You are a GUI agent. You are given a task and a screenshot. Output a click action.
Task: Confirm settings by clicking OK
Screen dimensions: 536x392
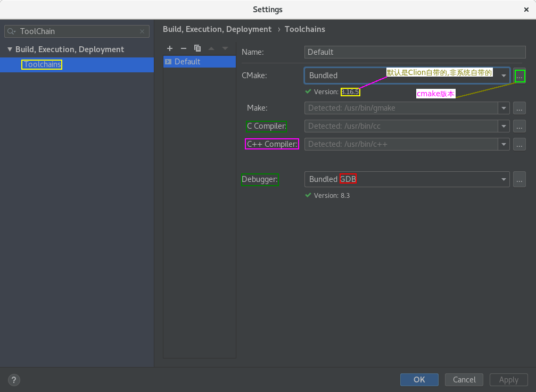(419, 379)
